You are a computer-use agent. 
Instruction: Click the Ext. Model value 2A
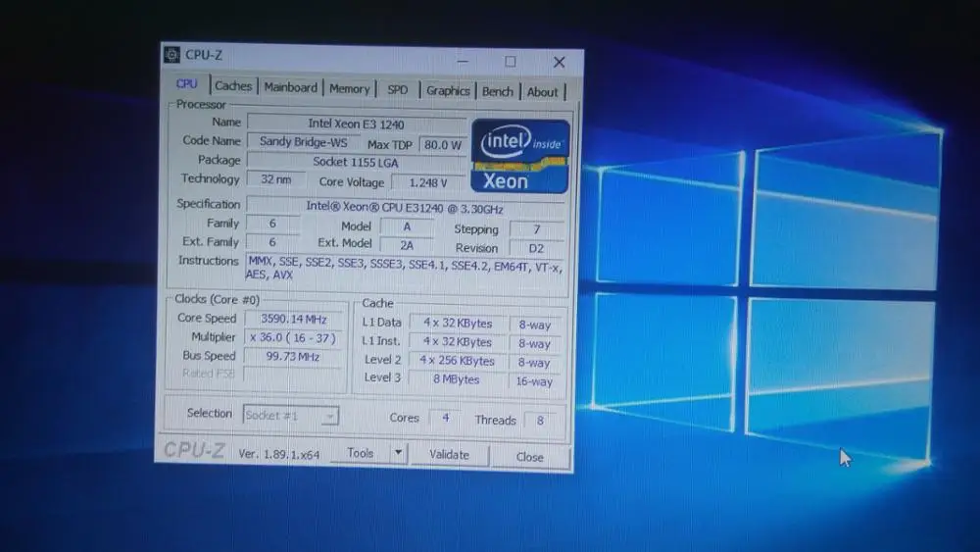pyautogui.click(x=407, y=245)
